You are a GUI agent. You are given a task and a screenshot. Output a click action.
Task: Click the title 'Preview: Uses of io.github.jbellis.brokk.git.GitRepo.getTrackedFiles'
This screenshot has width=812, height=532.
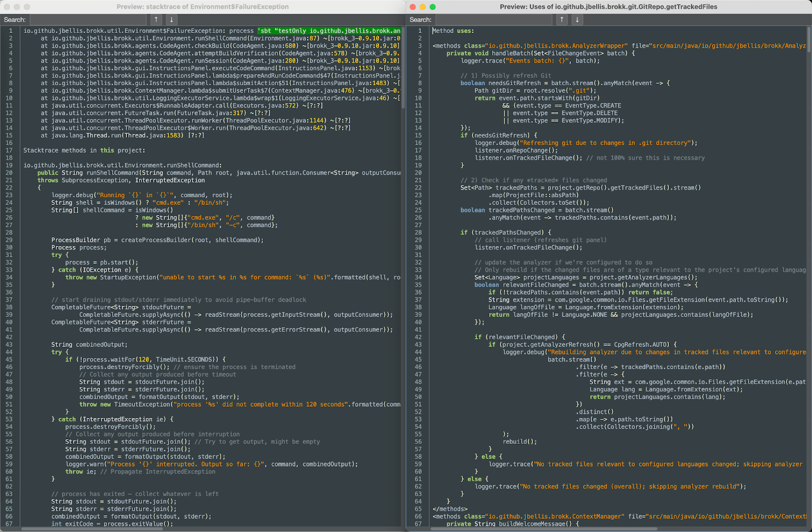[608, 7]
